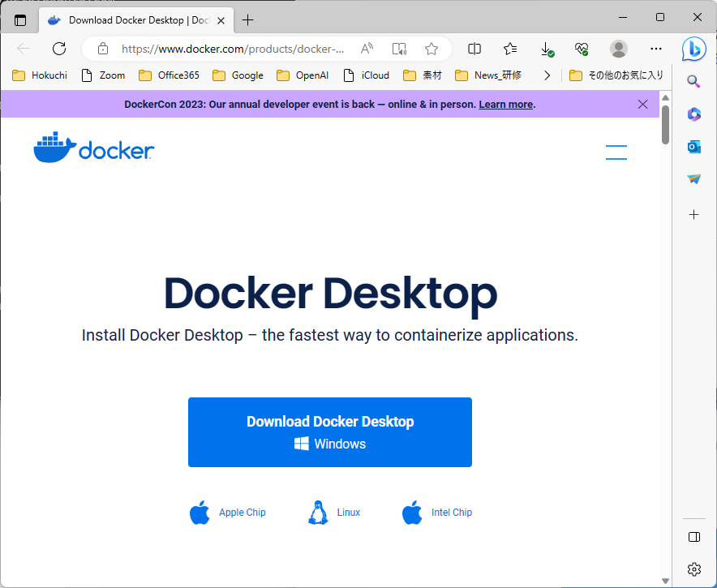Click the scrollbar up arrow
Screen dimensions: 717x588
pyautogui.click(x=665, y=98)
